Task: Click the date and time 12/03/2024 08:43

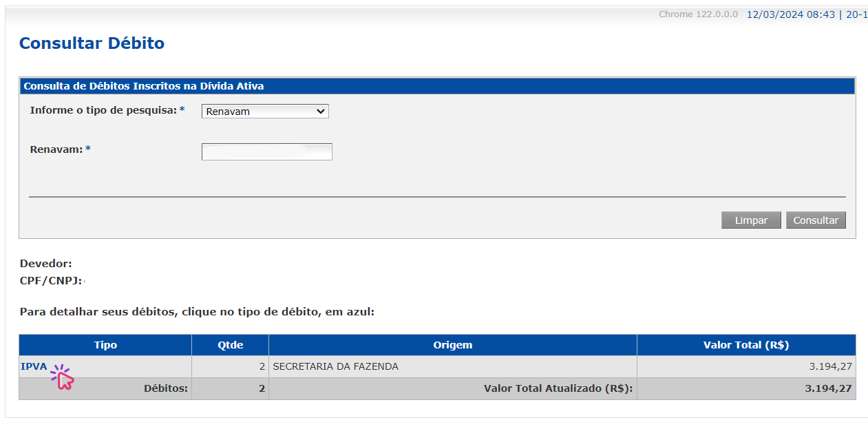Action: [x=791, y=14]
